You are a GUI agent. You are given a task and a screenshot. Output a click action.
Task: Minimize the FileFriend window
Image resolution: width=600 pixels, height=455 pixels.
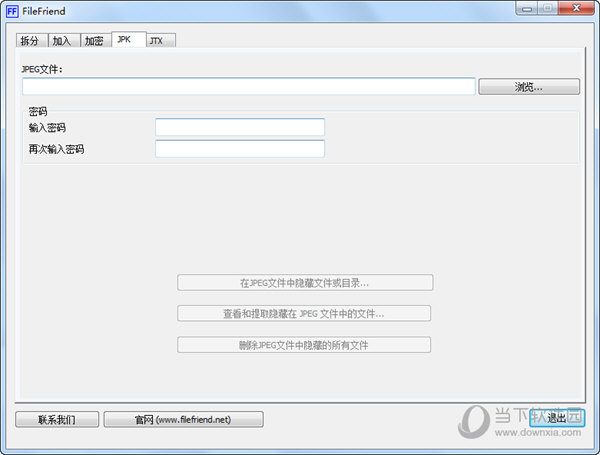pos(527,8)
